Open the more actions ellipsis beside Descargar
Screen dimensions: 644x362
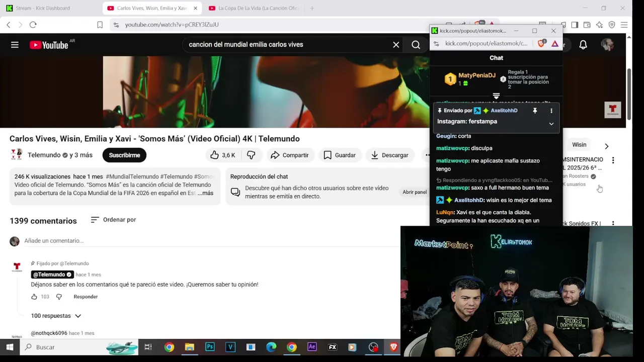(427, 155)
